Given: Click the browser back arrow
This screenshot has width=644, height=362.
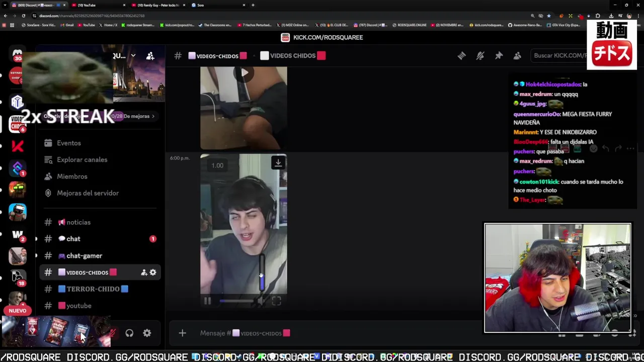Looking at the screenshot, I should (5, 16).
